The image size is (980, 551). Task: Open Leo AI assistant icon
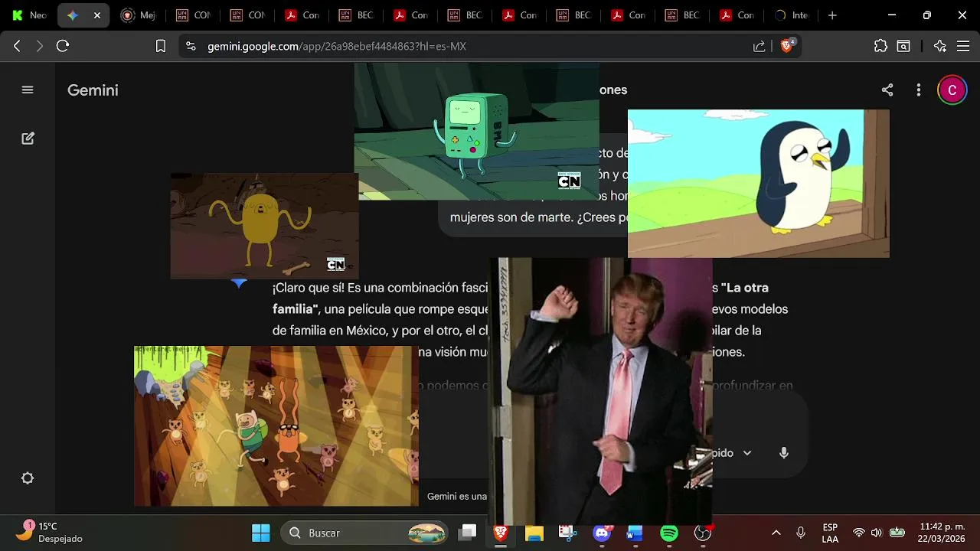point(940,46)
